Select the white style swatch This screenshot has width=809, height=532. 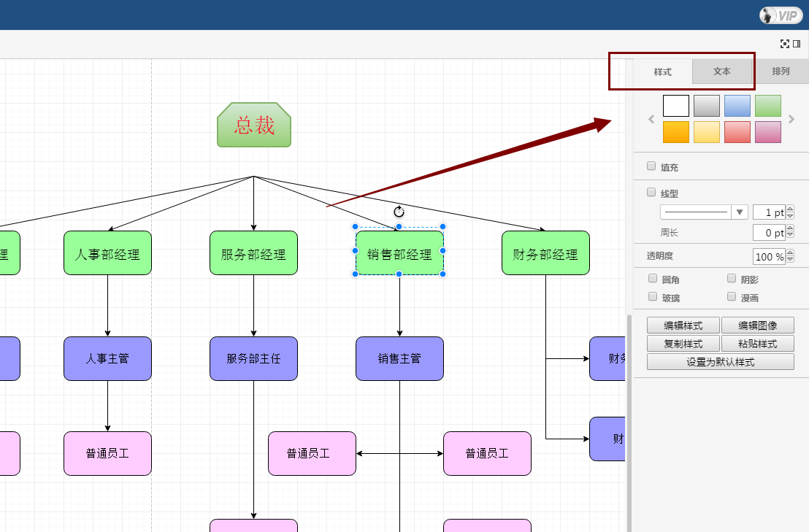[676, 106]
